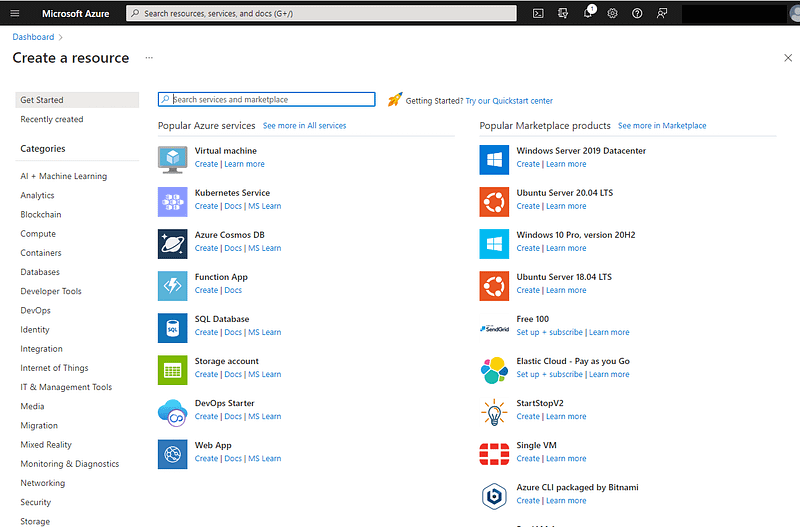Choose the Internet of Things category

[x=54, y=368]
